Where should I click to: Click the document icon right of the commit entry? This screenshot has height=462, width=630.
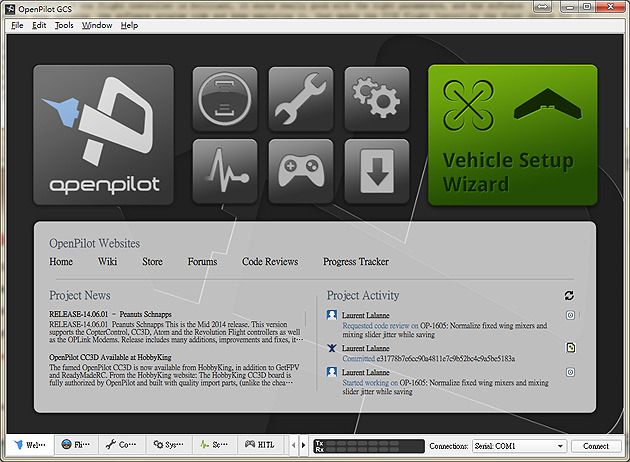571,348
